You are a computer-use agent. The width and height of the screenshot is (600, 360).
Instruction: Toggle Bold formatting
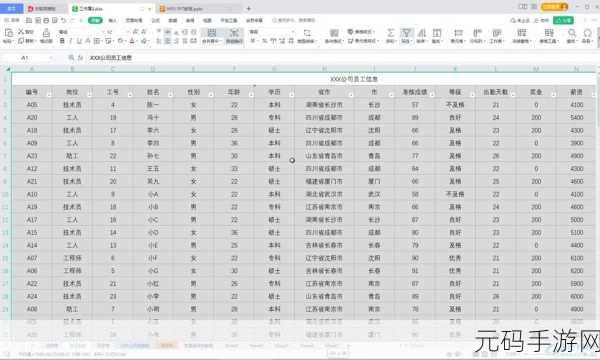(62, 41)
